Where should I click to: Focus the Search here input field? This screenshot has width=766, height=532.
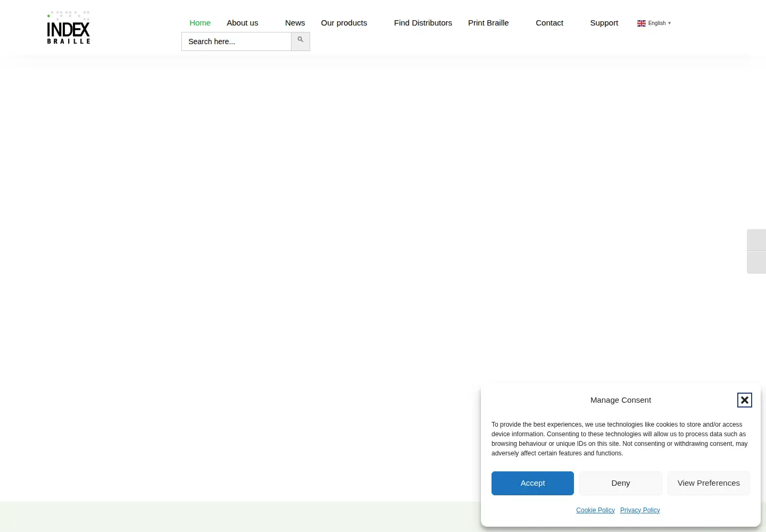(237, 41)
